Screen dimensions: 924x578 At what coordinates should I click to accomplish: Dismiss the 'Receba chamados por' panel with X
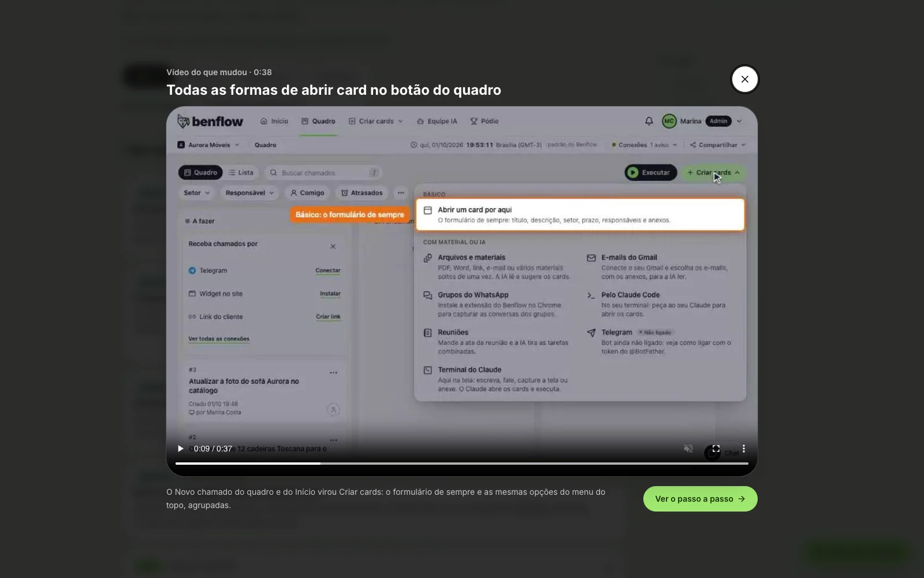click(333, 247)
